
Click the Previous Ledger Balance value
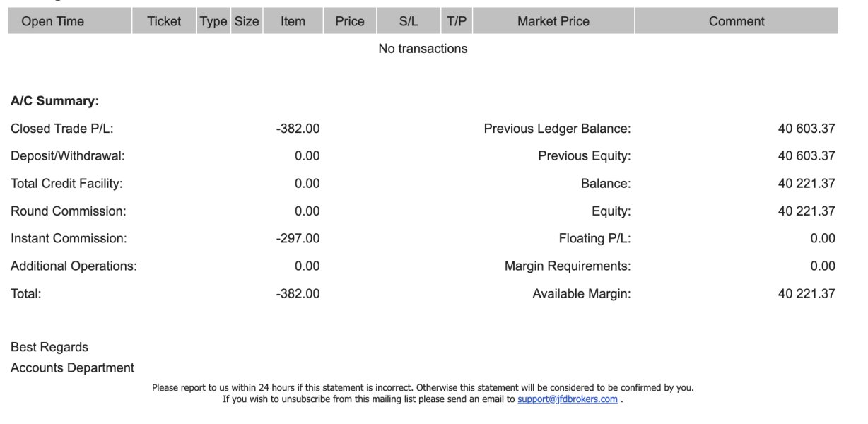click(807, 129)
